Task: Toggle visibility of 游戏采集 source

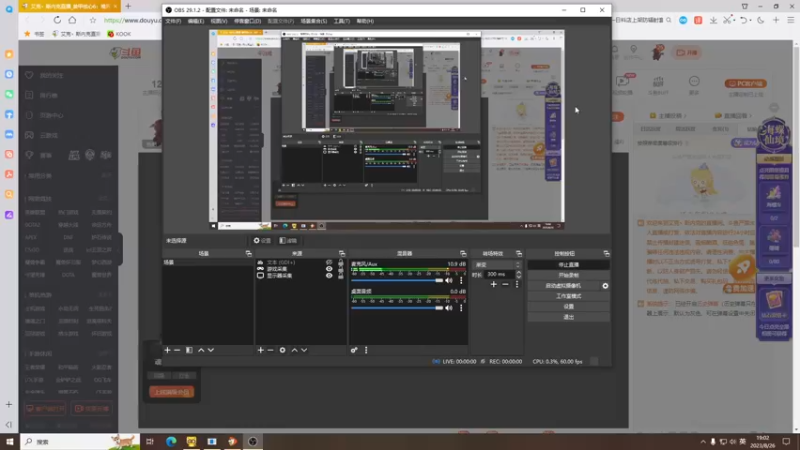Action: (329, 269)
